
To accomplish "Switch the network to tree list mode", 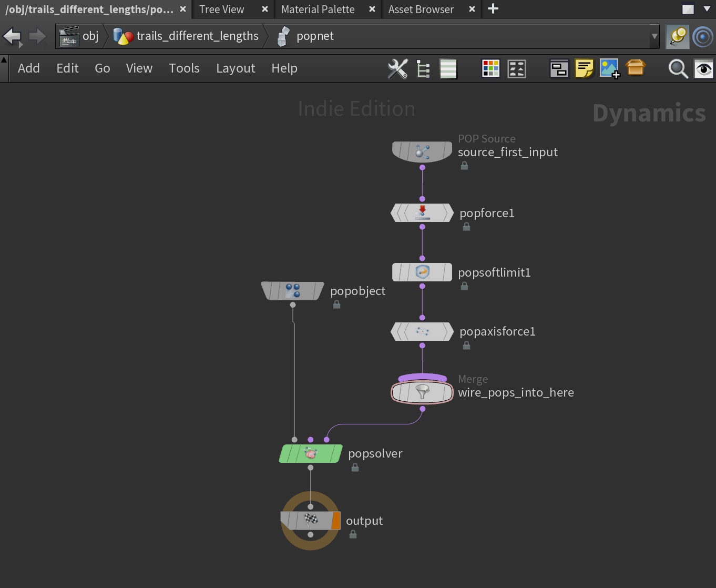I will coord(423,69).
